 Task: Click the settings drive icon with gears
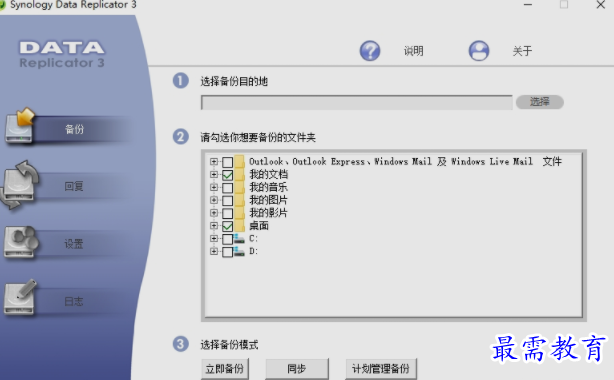(20, 242)
